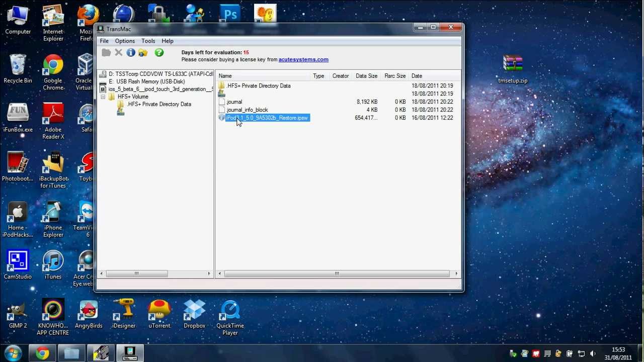Screen dimensions: 644x362
Task: Select .HFS+ Private Directory Data in tree
Action: (x=159, y=104)
